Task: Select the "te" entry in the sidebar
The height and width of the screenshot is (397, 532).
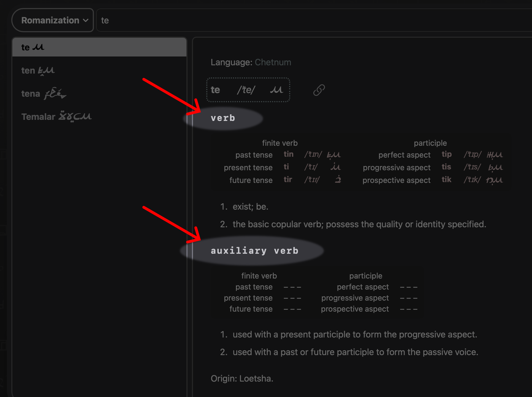Action: click(99, 47)
